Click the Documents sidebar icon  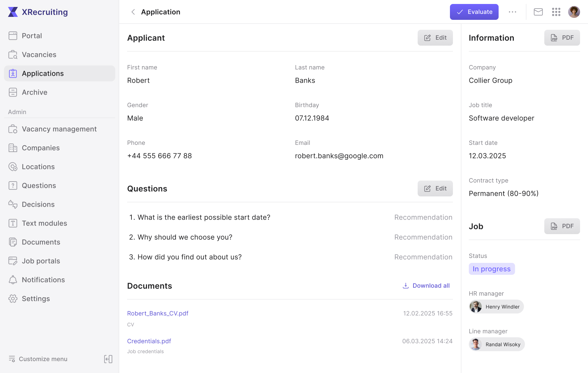(13, 242)
